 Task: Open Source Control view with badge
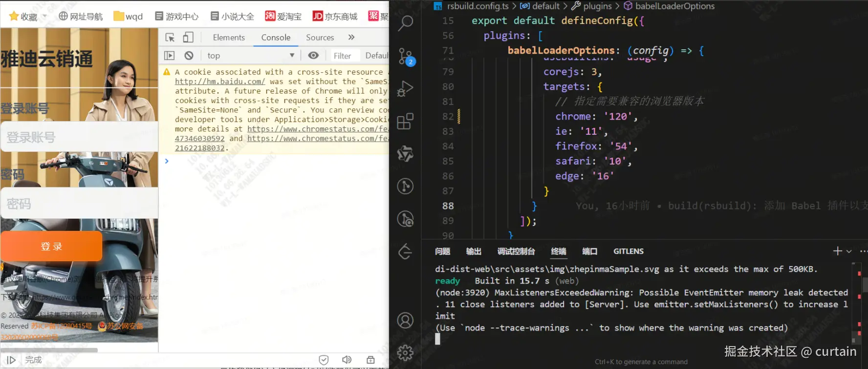[x=405, y=56]
